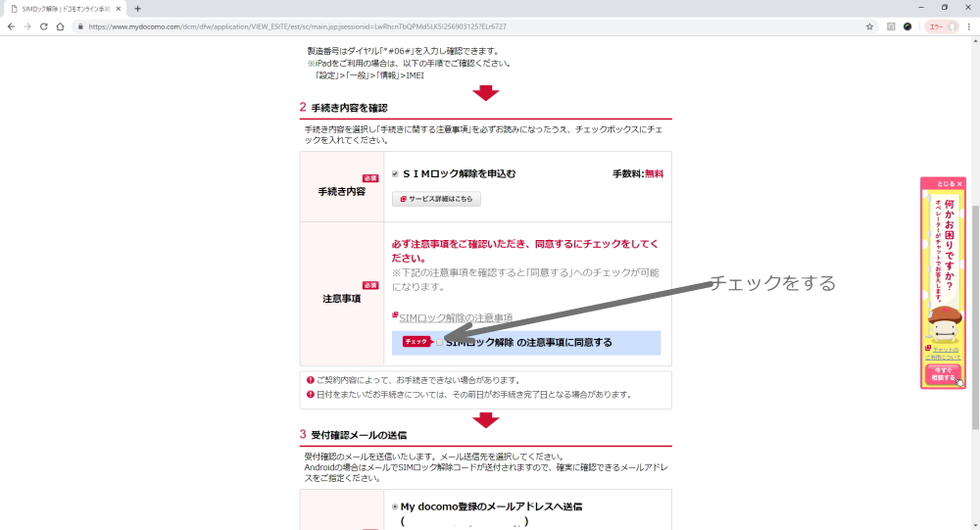Reload the docomo page
Screen dimensions: 980x530
coord(44,26)
